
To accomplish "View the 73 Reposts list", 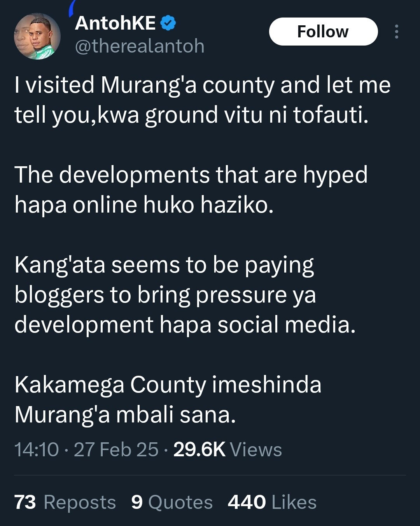I will coord(65,502).
